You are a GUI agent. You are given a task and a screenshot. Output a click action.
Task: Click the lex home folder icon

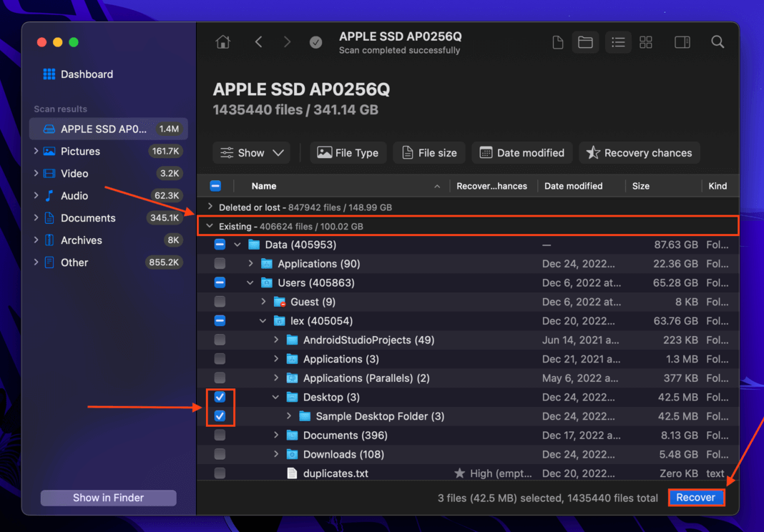click(x=279, y=321)
